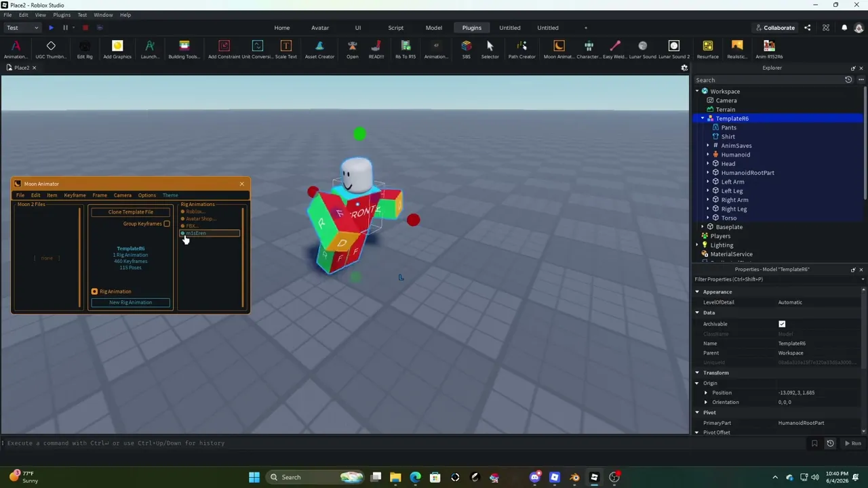This screenshot has width=868, height=488.
Task: Close the Moon Animator window
Action: pos(241,184)
